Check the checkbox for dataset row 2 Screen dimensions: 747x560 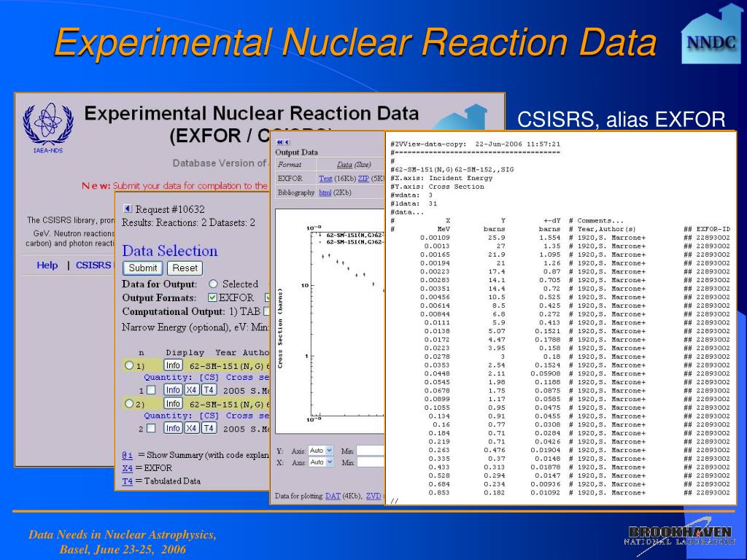click(151, 428)
